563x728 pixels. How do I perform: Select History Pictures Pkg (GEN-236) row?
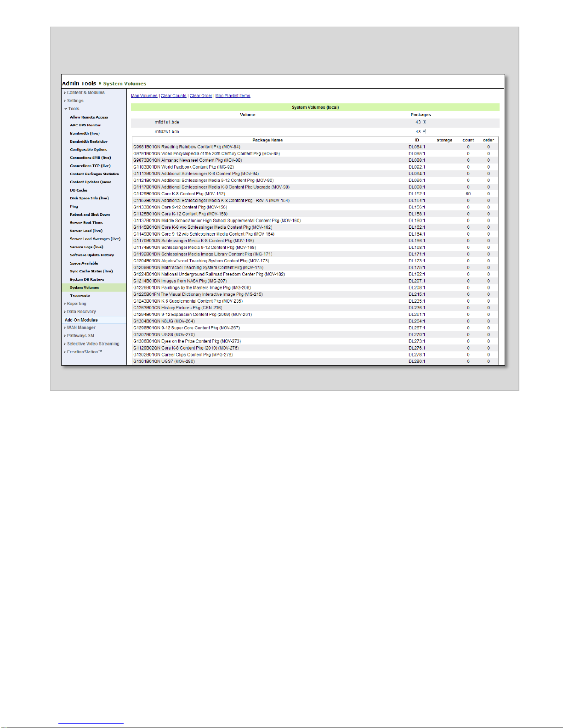315,308
